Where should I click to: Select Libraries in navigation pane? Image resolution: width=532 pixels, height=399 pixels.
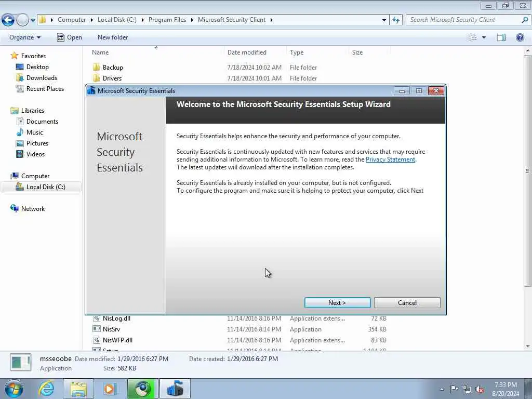[x=33, y=111]
